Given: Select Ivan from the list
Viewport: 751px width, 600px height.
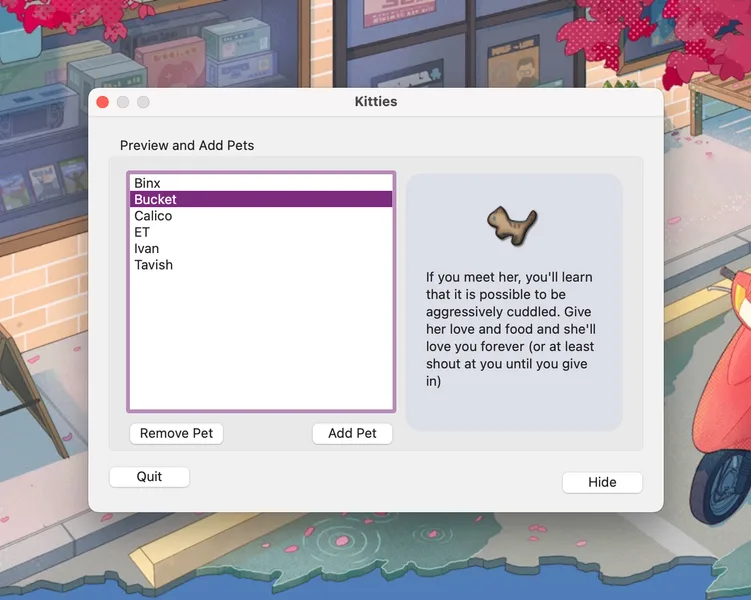Looking at the screenshot, I should coord(261,249).
